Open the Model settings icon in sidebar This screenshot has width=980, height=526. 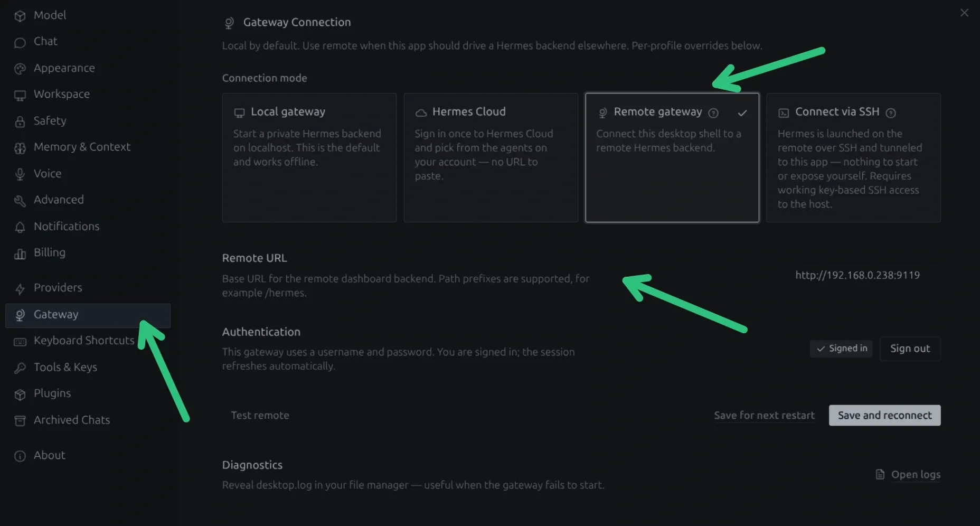click(20, 16)
